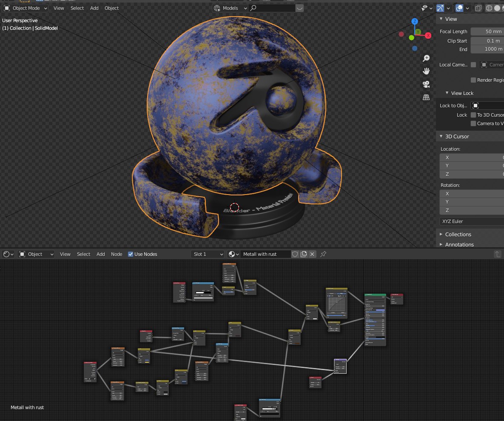Unlink the material with X icon

pyautogui.click(x=312, y=254)
